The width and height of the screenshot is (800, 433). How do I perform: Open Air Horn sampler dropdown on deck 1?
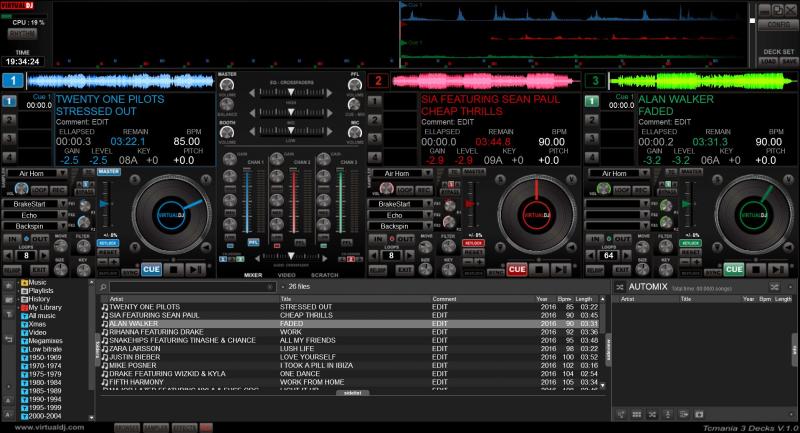click(x=61, y=173)
